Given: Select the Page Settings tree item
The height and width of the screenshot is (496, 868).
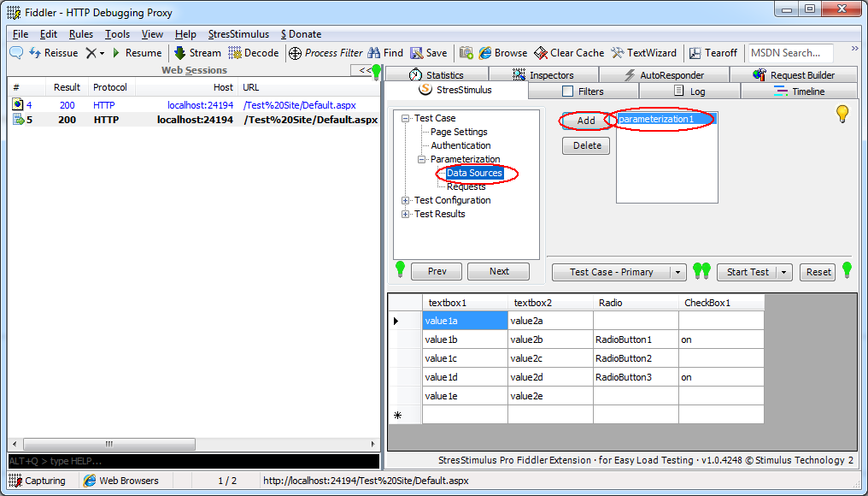Looking at the screenshot, I should [459, 132].
